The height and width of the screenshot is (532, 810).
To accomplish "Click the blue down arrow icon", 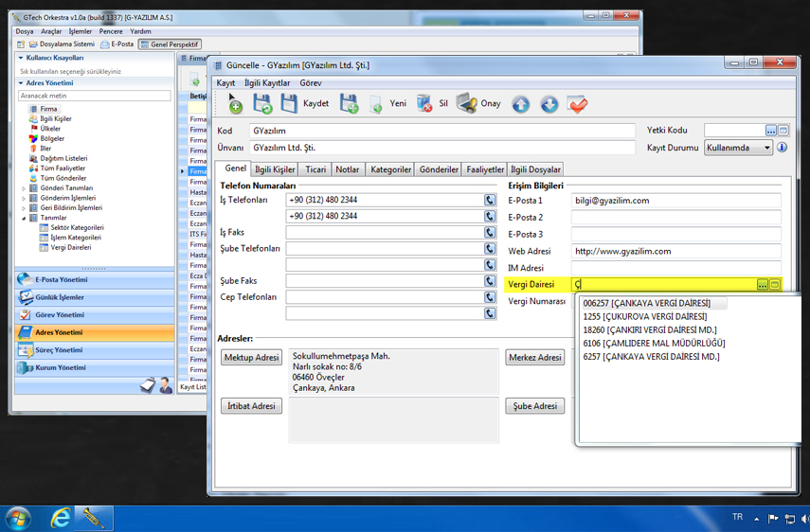I will tap(549, 104).
